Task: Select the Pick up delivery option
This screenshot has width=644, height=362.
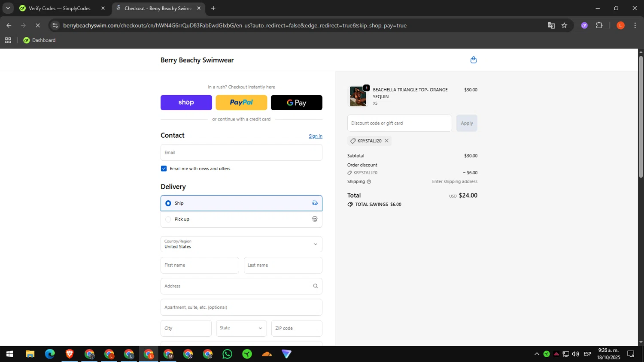Action: point(241,219)
